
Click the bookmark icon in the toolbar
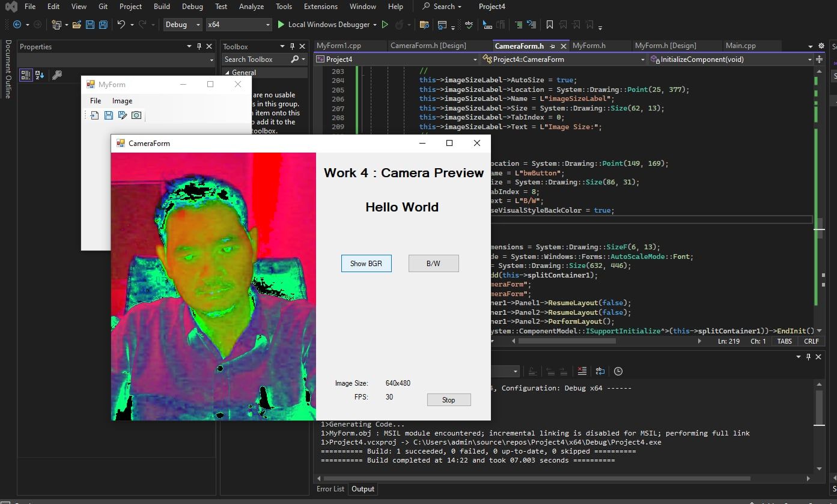point(550,25)
